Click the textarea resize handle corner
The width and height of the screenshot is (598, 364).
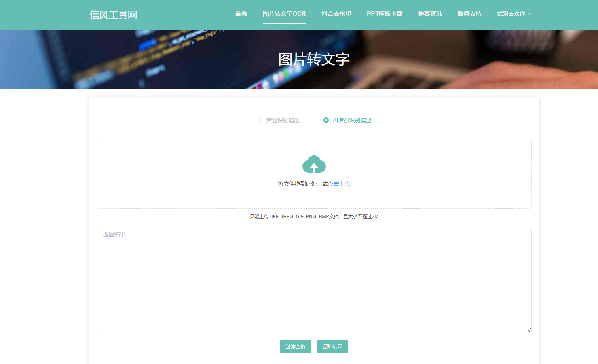point(529,330)
